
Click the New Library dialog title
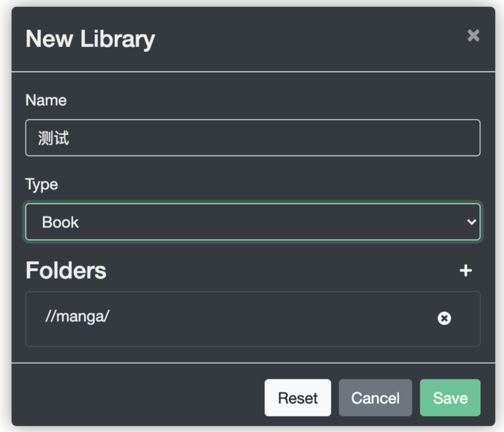coord(91,39)
